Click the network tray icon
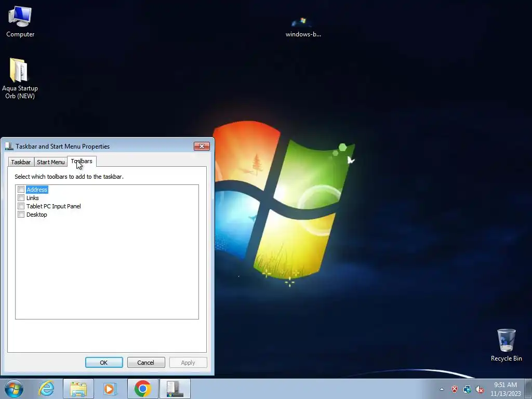The width and height of the screenshot is (532, 399). 467,390
